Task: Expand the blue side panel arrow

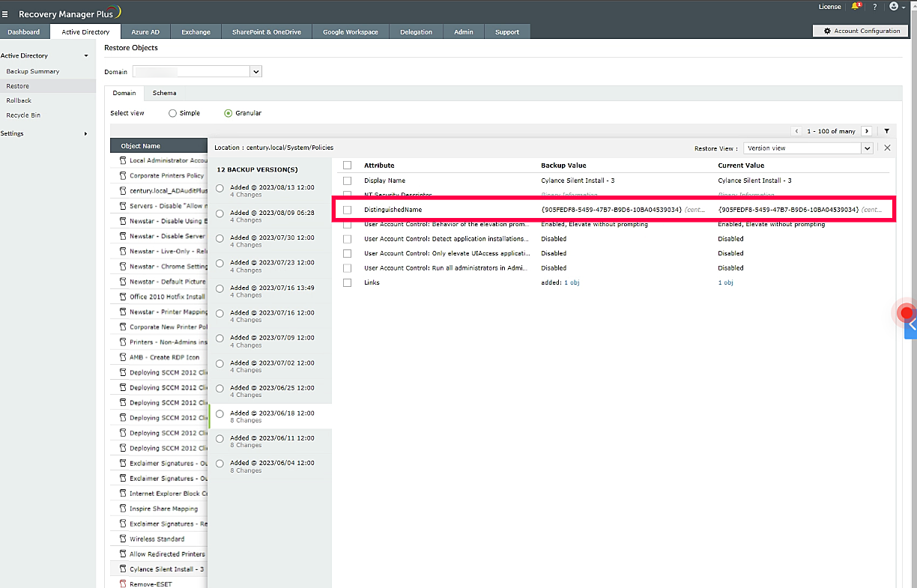Action: pos(911,326)
